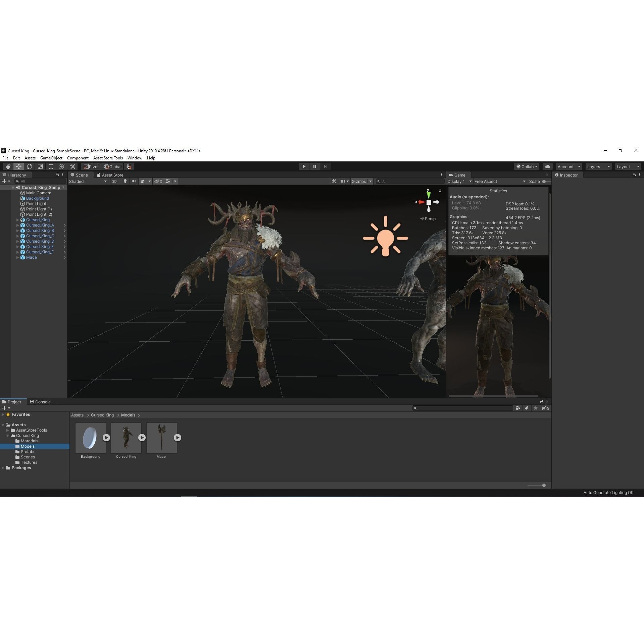Toggle scene audio with the speaker icon
Image resolution: width=644 pixels, height=644 pixels.
coord(134,181)
